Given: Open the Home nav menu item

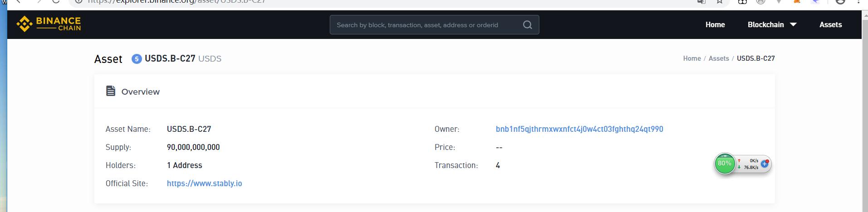Looking at the screenshot, I should pyautogui.click(x=715, y=24).
